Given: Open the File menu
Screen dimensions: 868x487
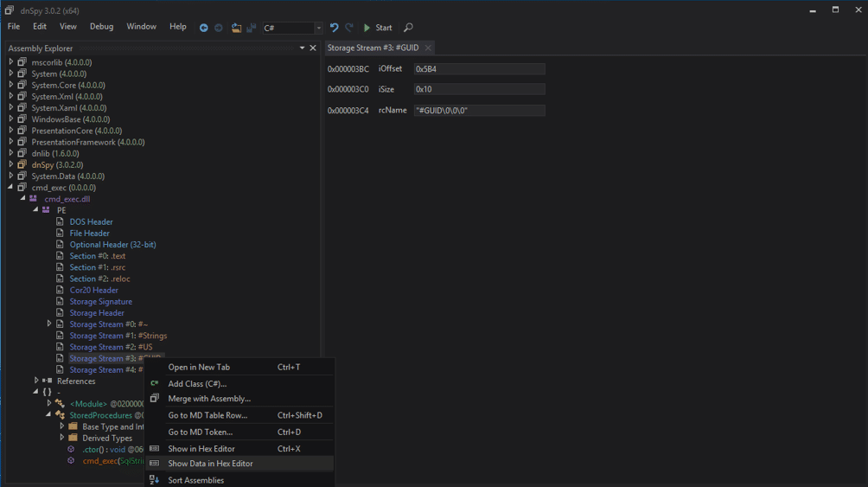Looking at the screenshot, I should click(x=13, y=27).
